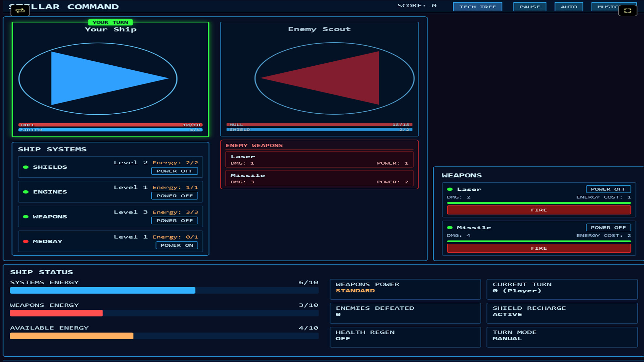
Task: Click the swap/loop icon near the title
Action: tap(21, 10)
